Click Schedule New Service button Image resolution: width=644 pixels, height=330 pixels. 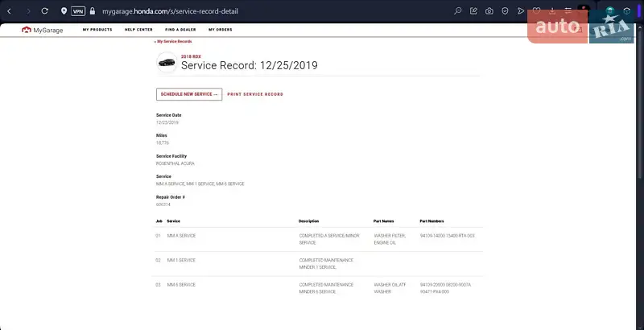pos(189,94)
